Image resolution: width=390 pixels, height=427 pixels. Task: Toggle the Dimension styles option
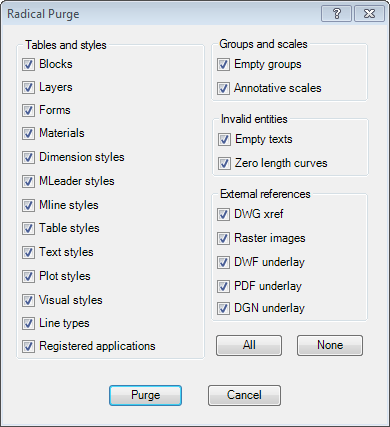tap(28, 157)
